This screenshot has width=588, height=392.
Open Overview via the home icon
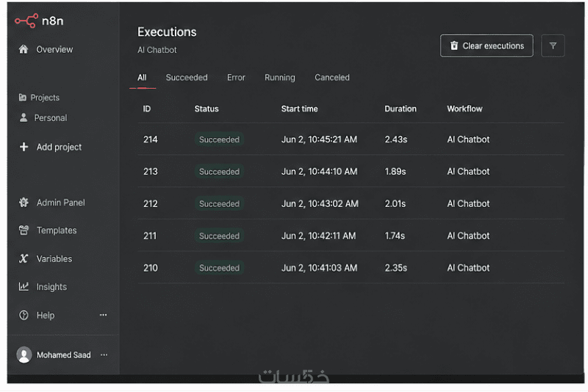24,49
